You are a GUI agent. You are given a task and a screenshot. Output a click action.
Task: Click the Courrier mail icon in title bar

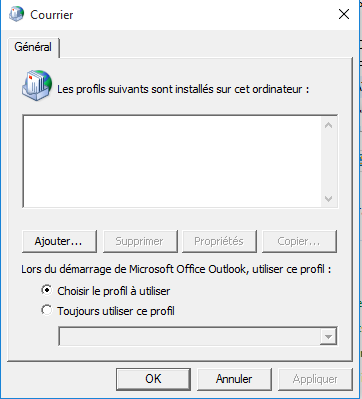(16, 15)
